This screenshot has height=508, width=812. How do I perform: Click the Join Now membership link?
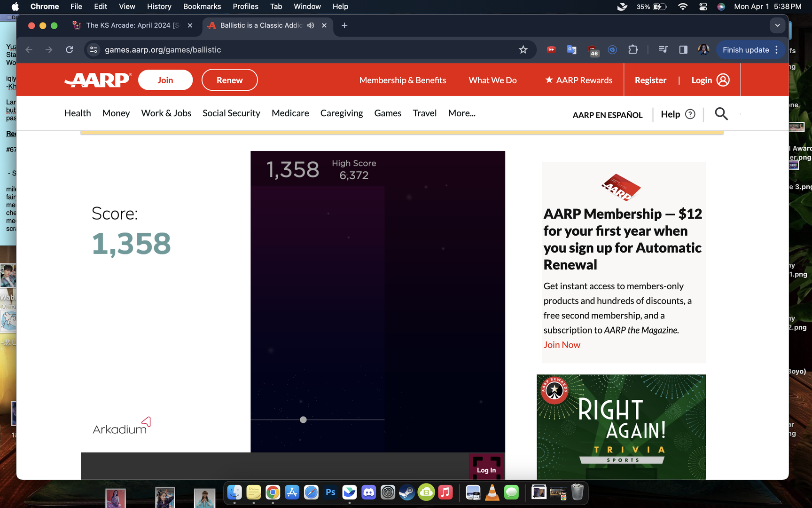coord(562,345)
